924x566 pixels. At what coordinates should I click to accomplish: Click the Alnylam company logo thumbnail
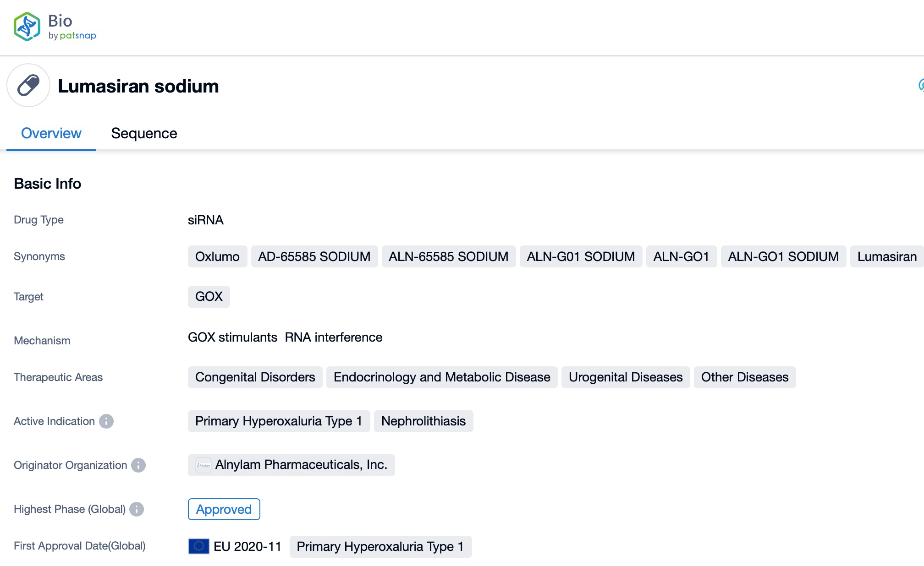point(203,465)
